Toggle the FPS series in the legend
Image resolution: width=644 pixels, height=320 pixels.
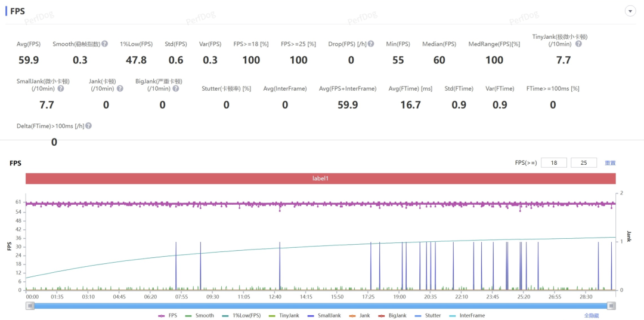pyautogui.click(x=168, y=315)
